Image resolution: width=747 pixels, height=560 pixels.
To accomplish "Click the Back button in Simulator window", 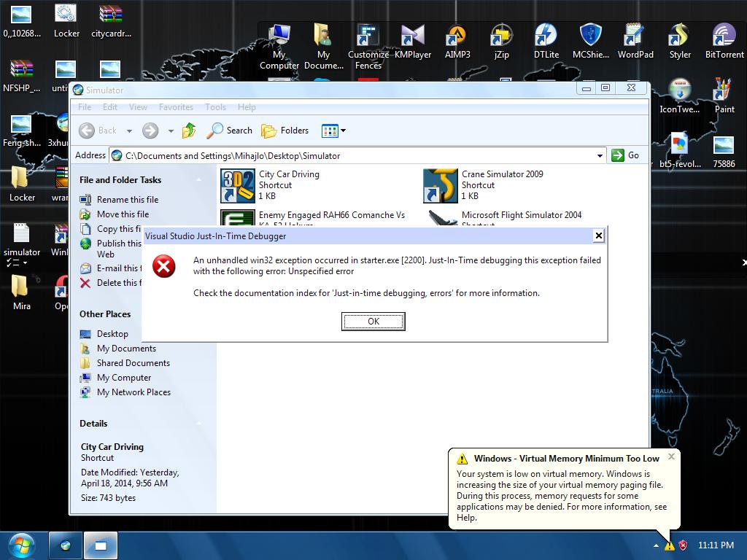I will click(x=98, y=131).
